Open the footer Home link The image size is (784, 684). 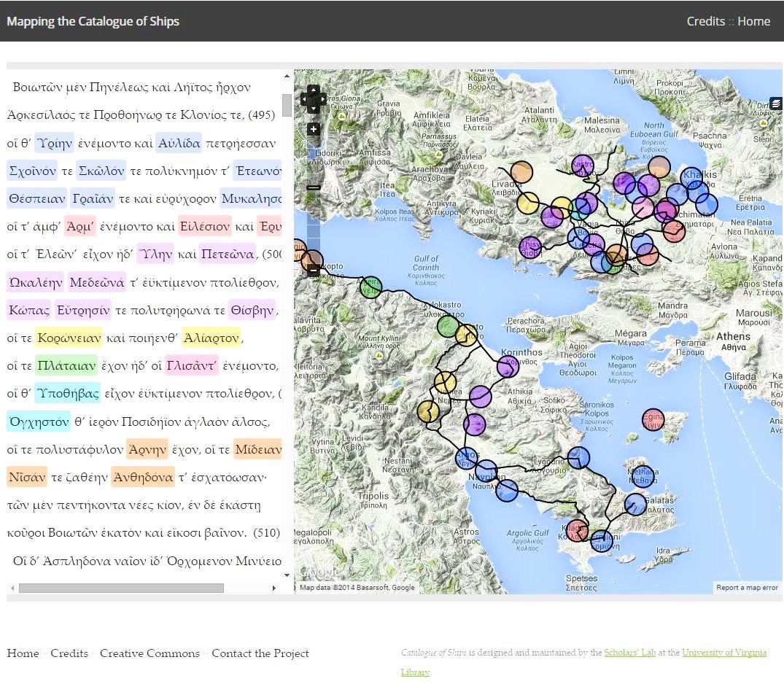click(23, 653)
